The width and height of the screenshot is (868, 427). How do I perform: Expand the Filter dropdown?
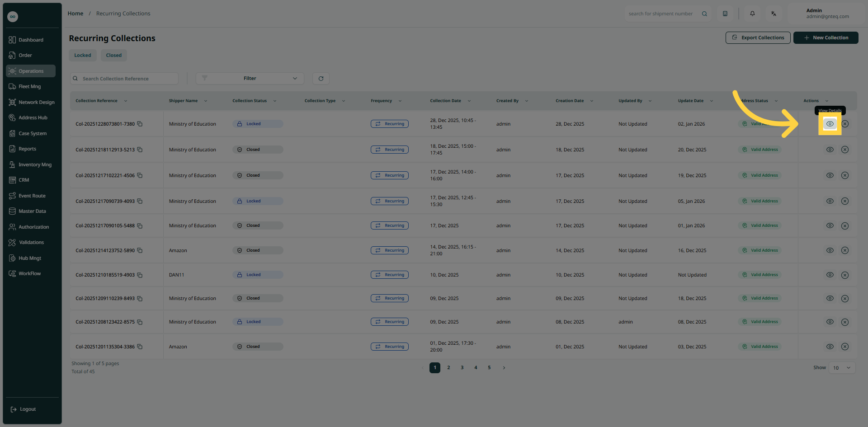[x=250, y=79]
